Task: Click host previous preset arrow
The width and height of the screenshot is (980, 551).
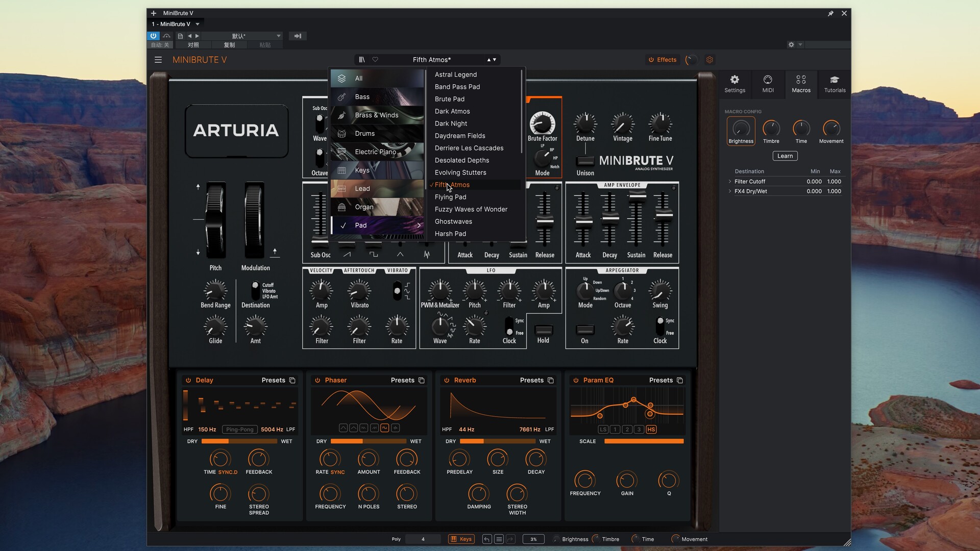Action: [x=190, y=36]
